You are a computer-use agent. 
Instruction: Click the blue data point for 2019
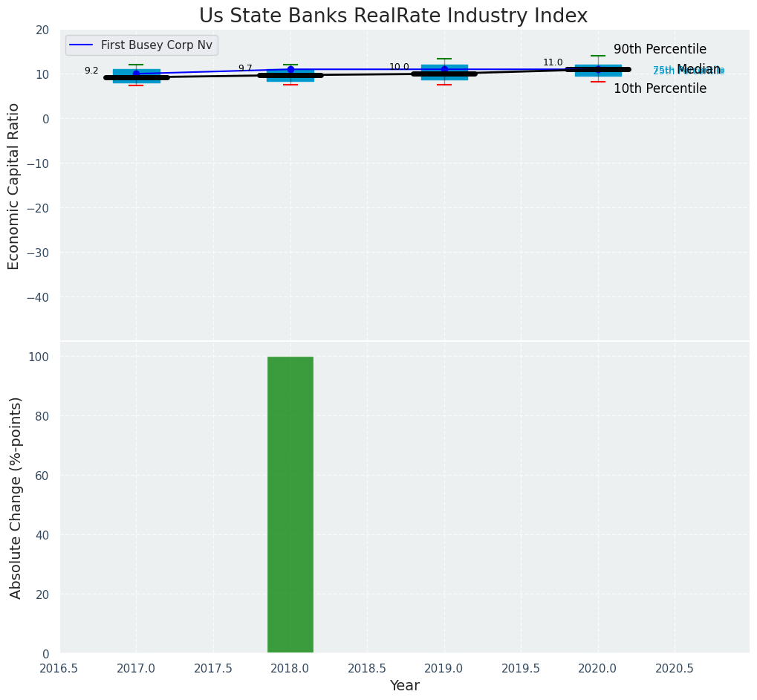point(444,69)
